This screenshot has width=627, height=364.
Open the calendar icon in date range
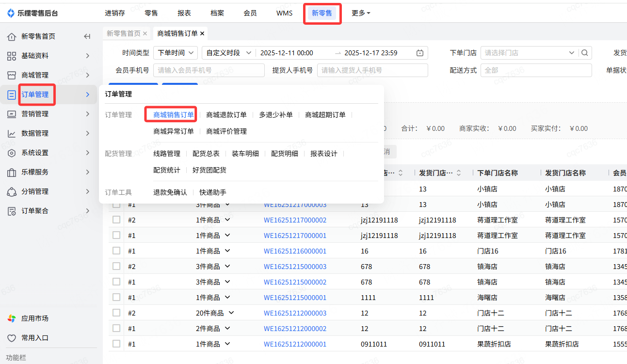420,53
